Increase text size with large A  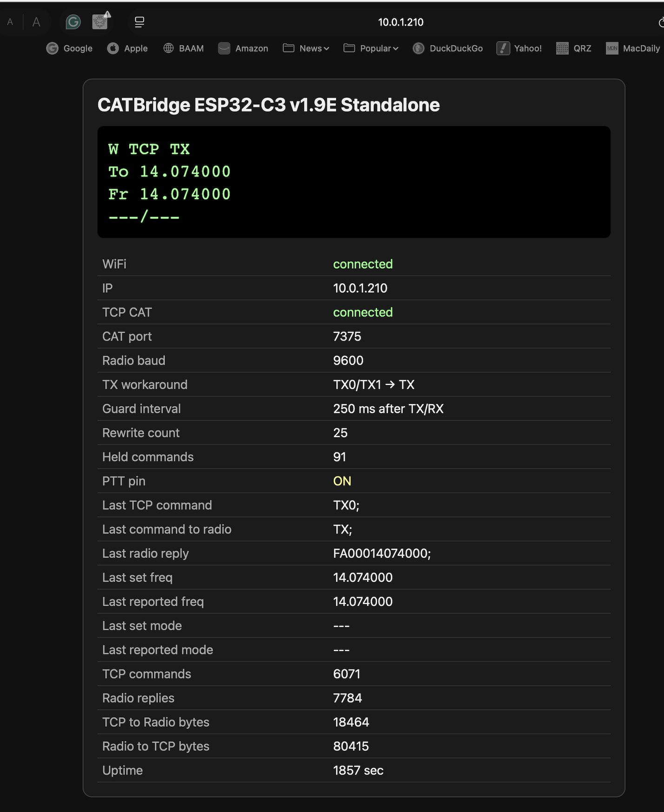[x=36, y=22]
